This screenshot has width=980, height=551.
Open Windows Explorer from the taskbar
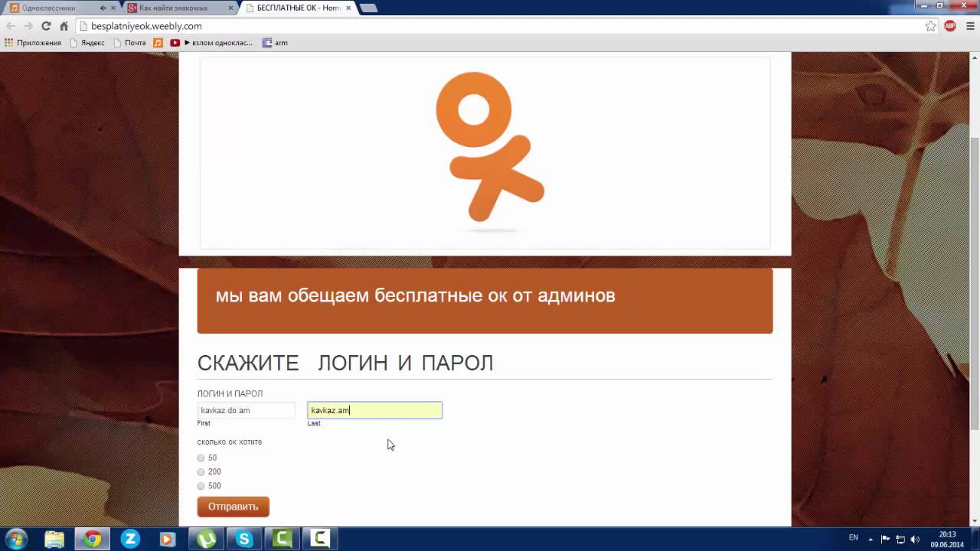tap(54, 539)
